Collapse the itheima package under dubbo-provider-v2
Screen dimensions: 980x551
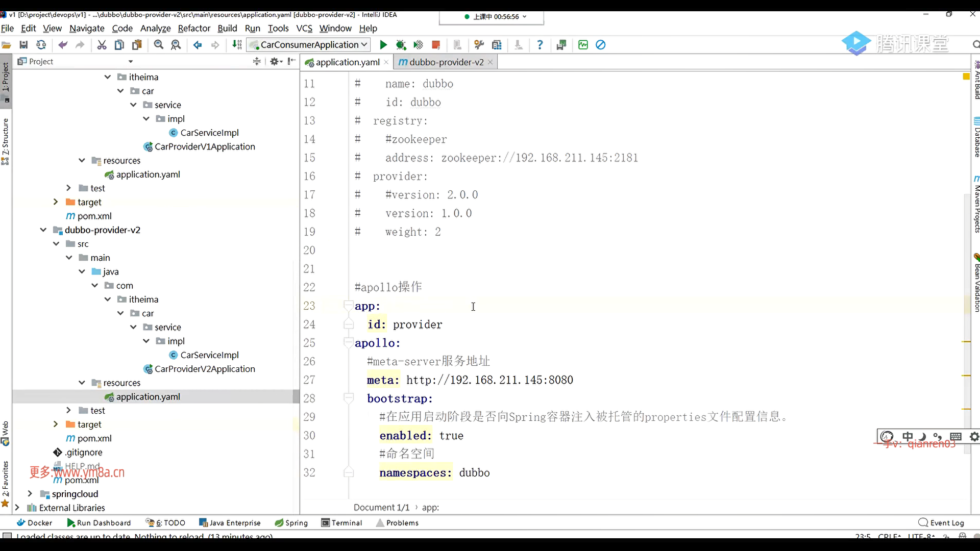[x=108, y=299]
